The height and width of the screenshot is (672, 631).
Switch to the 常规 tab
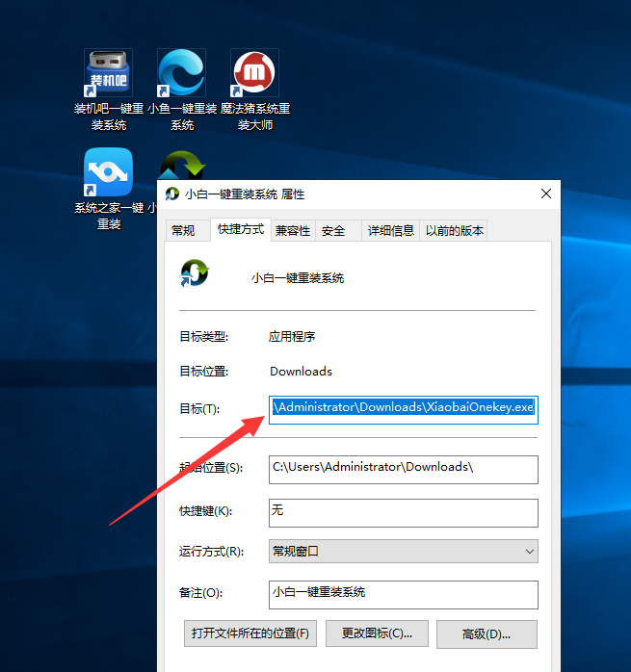click(x=183, y=230)
